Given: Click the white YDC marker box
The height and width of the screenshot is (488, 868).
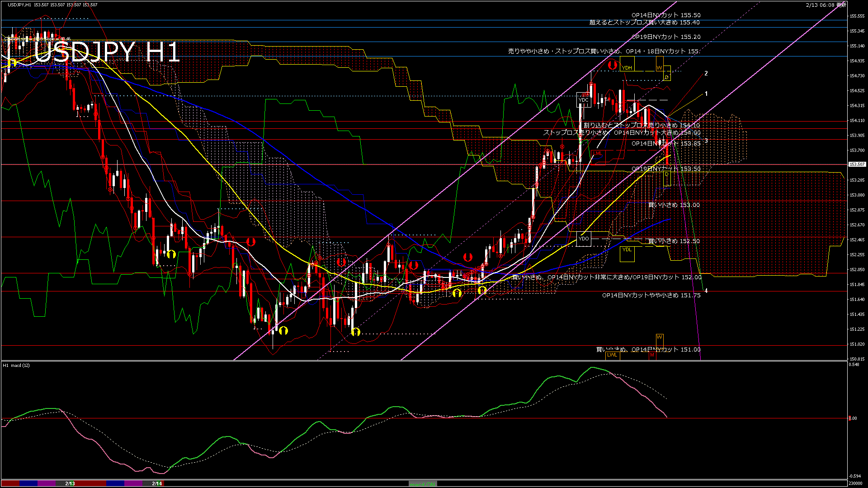Looking at the screenshot, I should click(584, 100).
